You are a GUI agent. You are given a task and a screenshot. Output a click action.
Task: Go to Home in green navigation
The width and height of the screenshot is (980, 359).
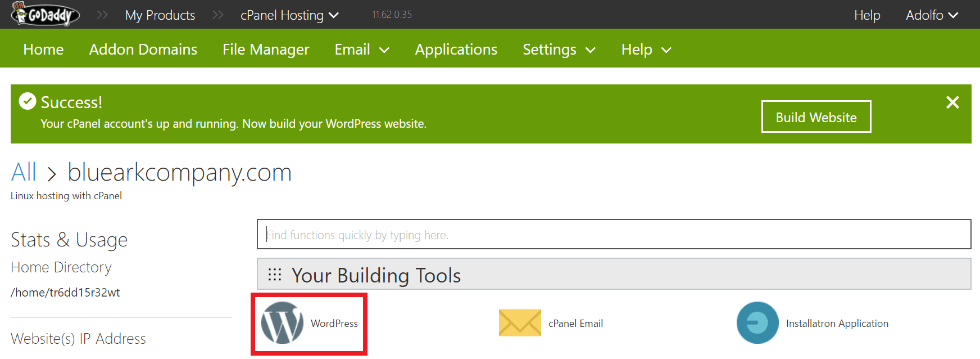click(43, 50)
